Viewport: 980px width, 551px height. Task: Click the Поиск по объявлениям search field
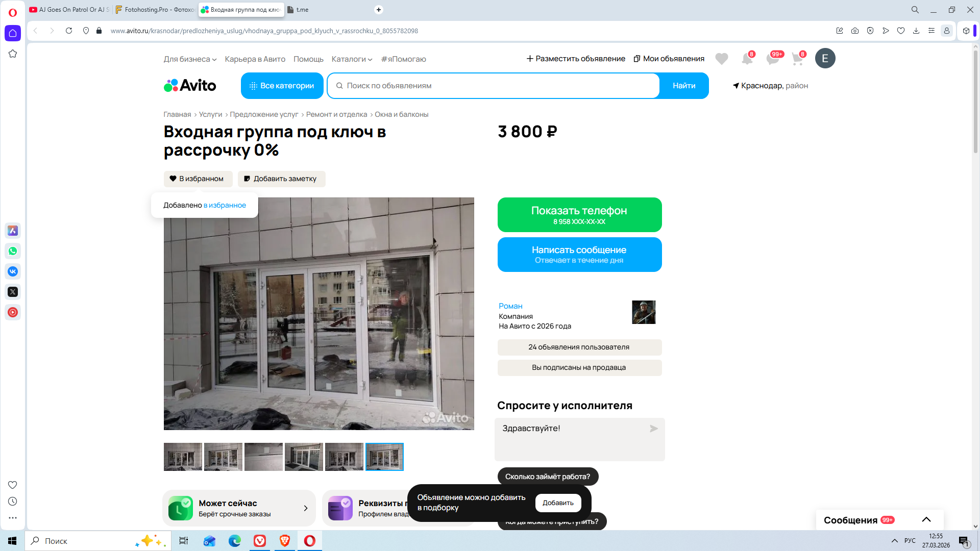click(493, 86)
